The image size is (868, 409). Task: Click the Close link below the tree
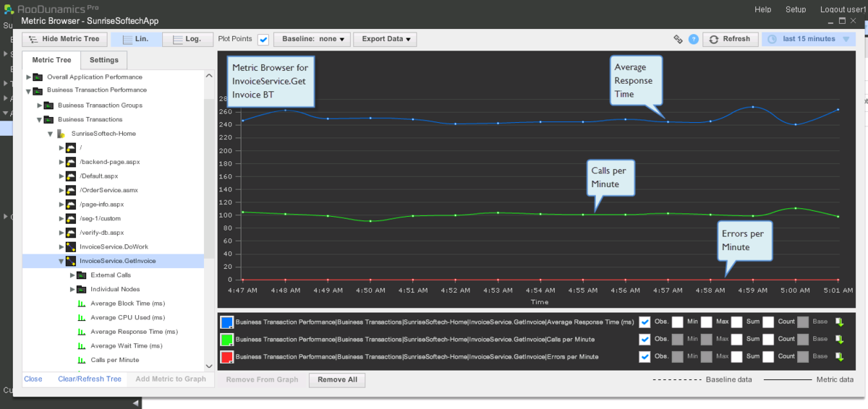(33, 379)
